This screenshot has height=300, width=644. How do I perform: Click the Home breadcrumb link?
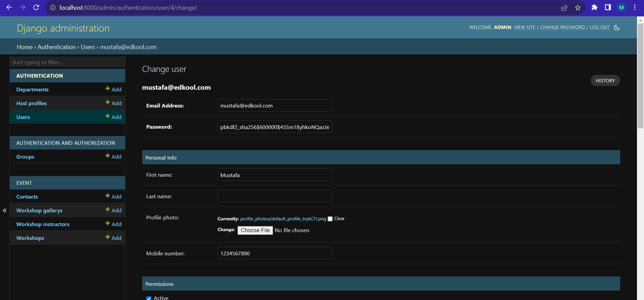(25, 47)
